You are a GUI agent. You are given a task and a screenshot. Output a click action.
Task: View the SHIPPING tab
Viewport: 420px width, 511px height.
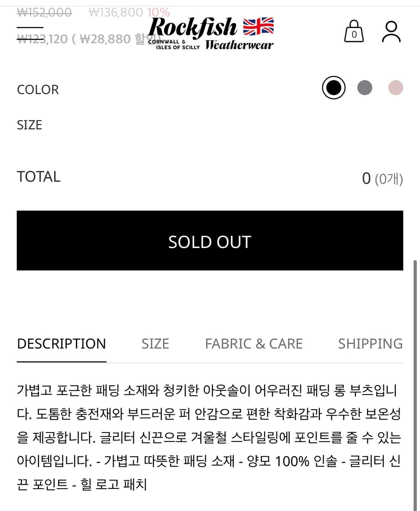point(370,344)
